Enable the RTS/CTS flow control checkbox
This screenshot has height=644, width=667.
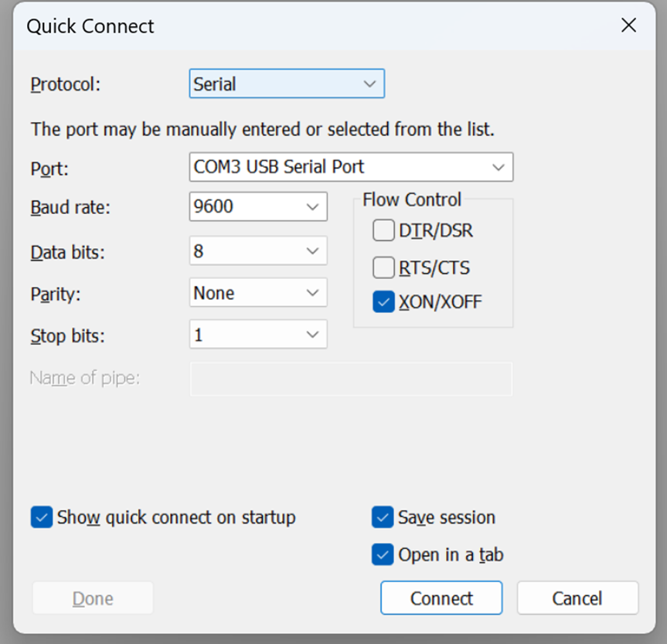pos(383,267)
